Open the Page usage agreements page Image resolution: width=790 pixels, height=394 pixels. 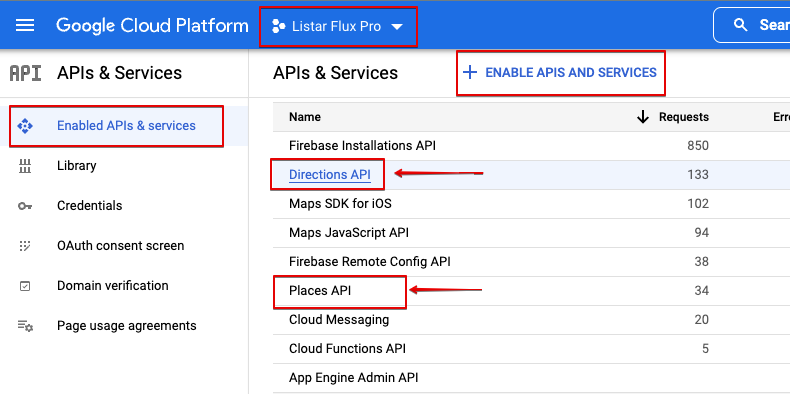point(126,325)
